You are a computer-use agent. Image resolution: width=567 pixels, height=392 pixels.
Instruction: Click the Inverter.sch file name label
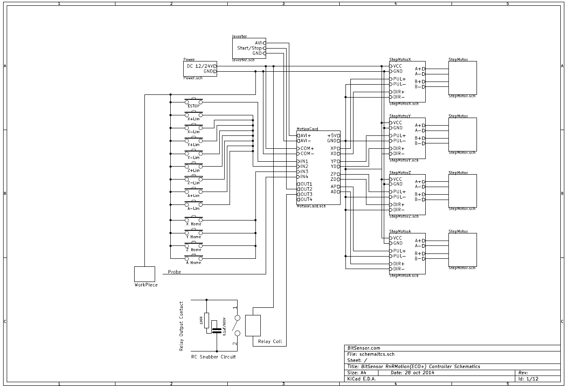click(x=244, y=59)
